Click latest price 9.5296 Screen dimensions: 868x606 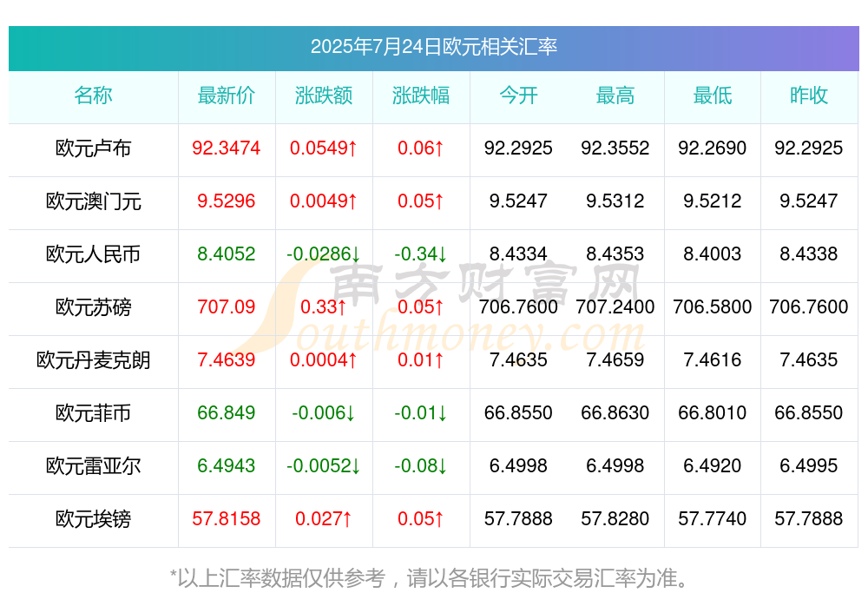pos(227,201)
